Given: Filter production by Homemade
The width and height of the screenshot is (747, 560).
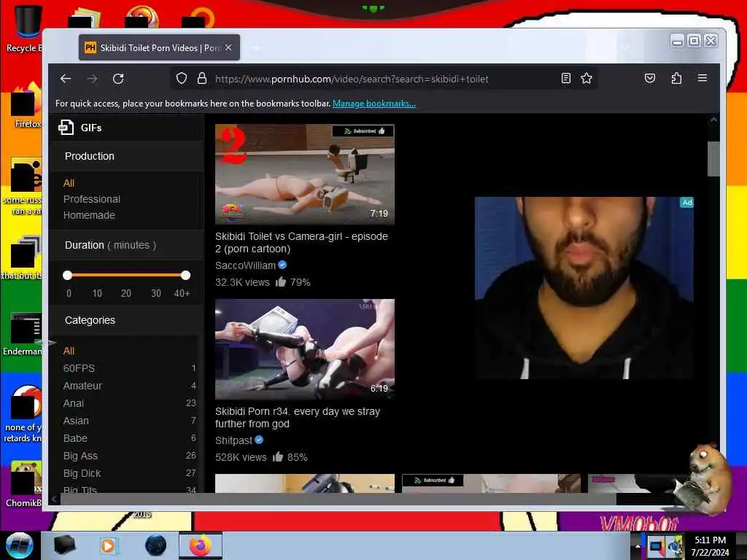Looking at the screenshot, I should pos(89,215).
